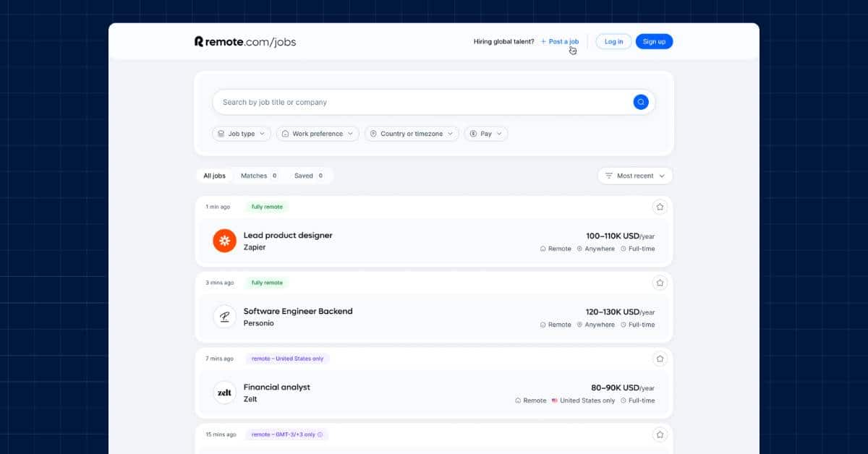Switch to the Saved tab
Image resolution: width=868 pixels, height=454 pixels.
[309, 176]
